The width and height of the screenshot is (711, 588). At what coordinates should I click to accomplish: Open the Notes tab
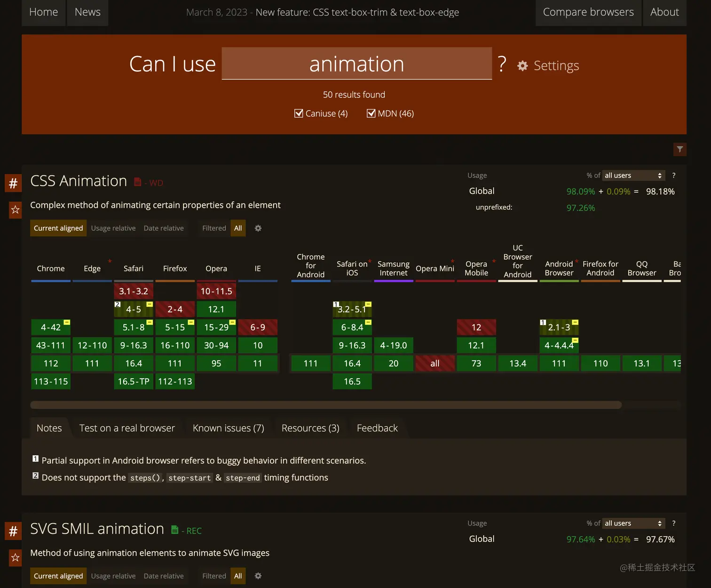(49, 428)
